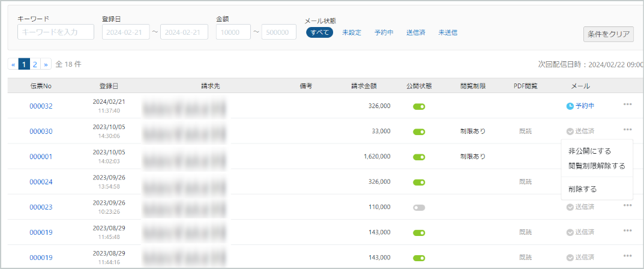Toggle 公開状態 switch for 000019 registered 11:45:48
Screen dimensions: 644x269
pyautogui.click(x=419, y=233)
